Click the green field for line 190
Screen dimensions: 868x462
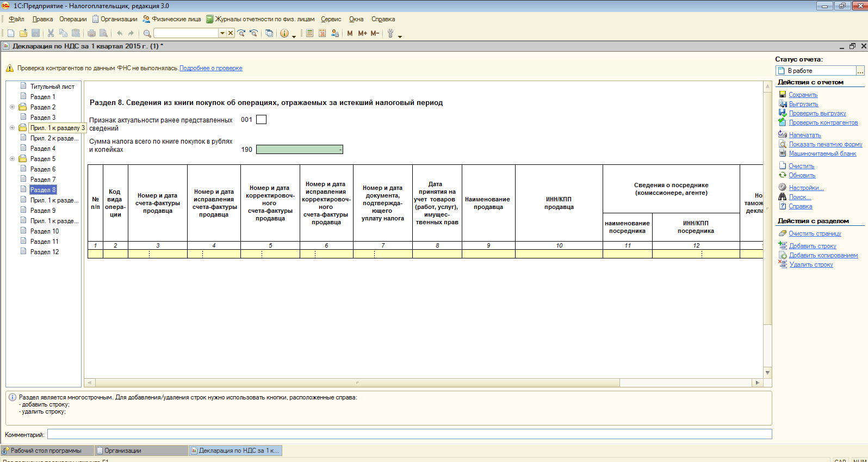tap(299, 150)
